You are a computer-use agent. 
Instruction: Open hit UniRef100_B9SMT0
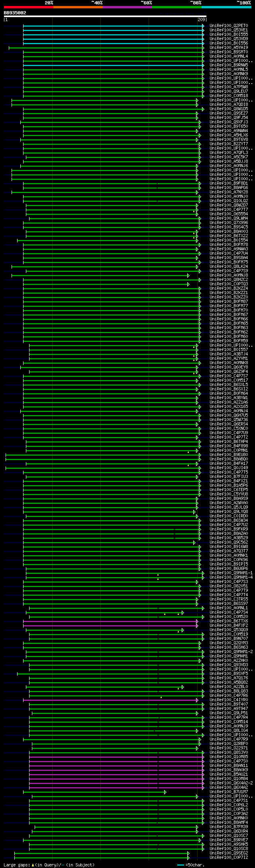coord(229,52)
